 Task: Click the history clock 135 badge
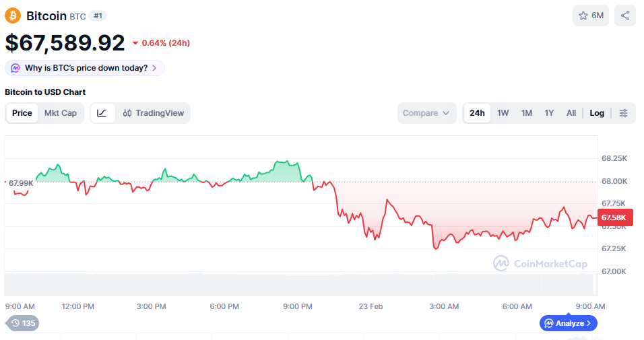(x=23, y=323)
